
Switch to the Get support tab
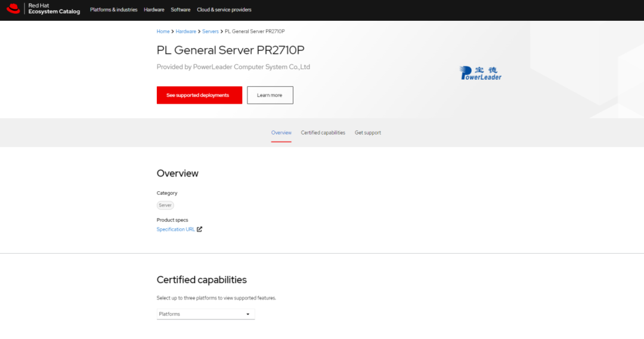tap(367, 133)
